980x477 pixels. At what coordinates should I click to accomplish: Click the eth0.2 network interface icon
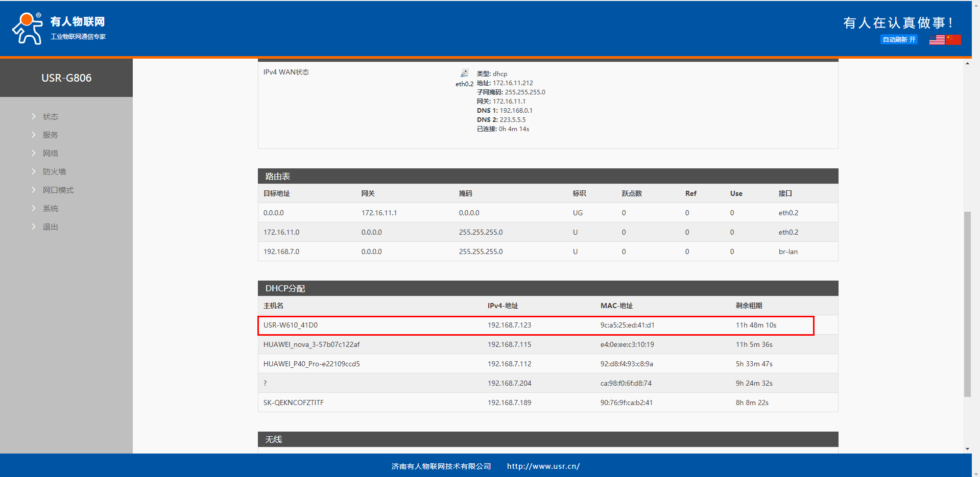464,73
